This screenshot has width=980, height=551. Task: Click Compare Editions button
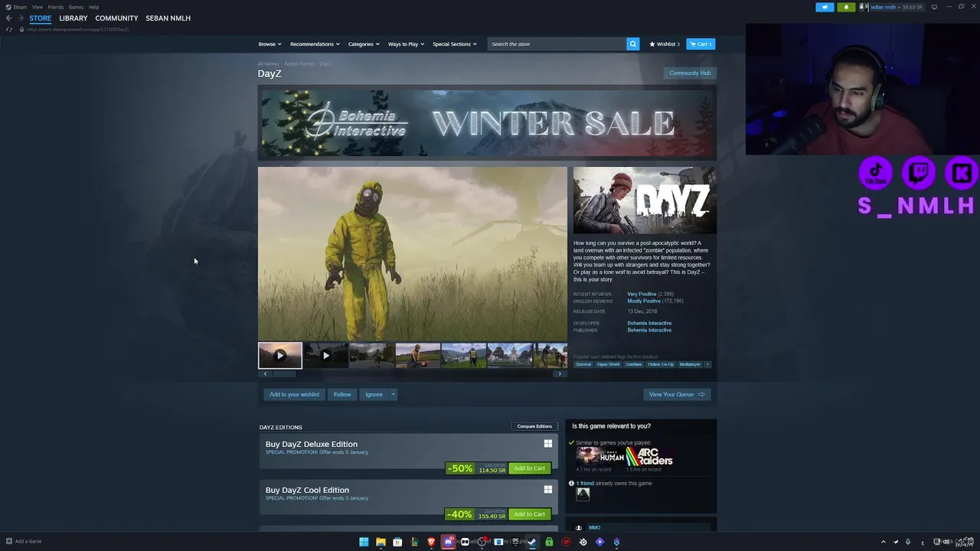534,426
